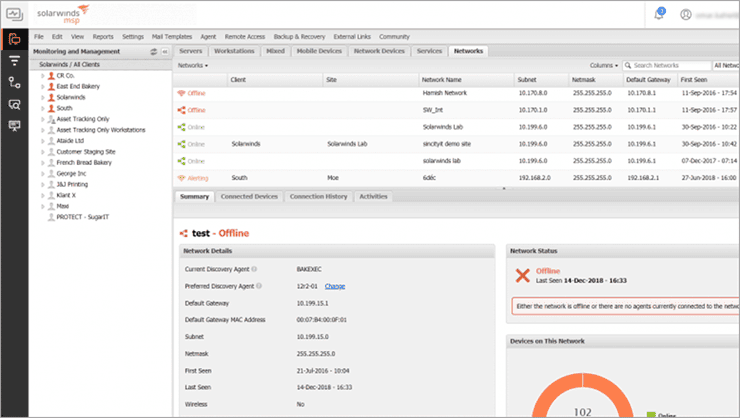Switch to the Connection History tab
The height and width of the screenshot is (418, 740).
pos(319,197)
